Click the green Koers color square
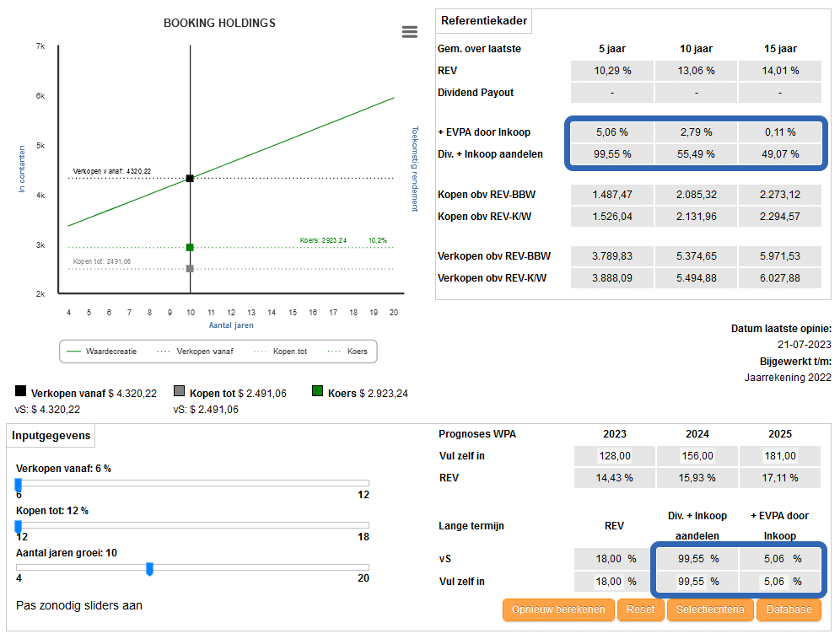The height and width of the screenshot is (639, 840). (x=317, y=390)
